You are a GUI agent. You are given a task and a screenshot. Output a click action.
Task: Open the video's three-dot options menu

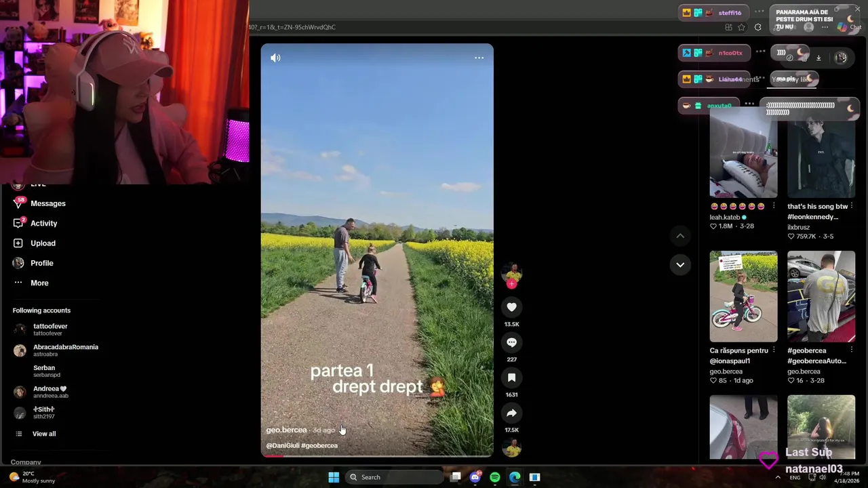point(479,58)
